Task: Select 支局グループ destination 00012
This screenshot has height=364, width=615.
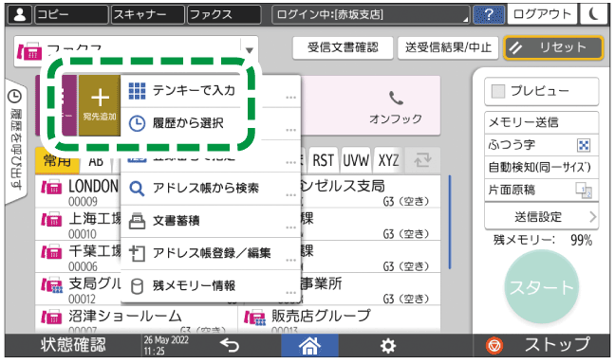Action: pyautogui.click(x=78, y=289)
